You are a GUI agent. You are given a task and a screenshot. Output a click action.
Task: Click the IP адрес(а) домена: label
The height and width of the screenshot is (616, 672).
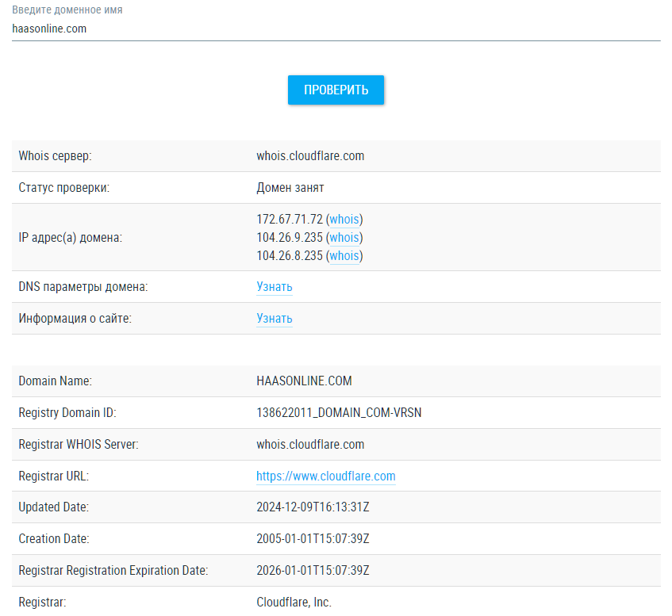coord(71,237)
